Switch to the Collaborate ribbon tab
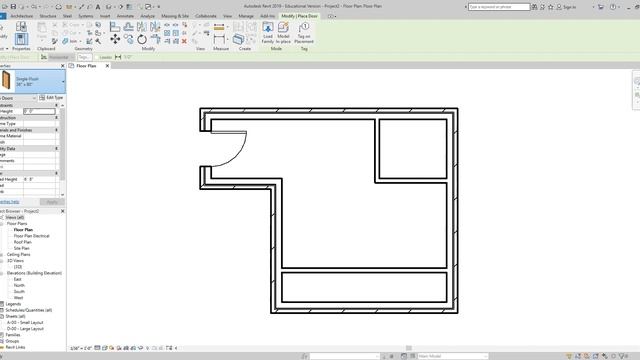This screenshot has height=360, width=640. point(206,16)
